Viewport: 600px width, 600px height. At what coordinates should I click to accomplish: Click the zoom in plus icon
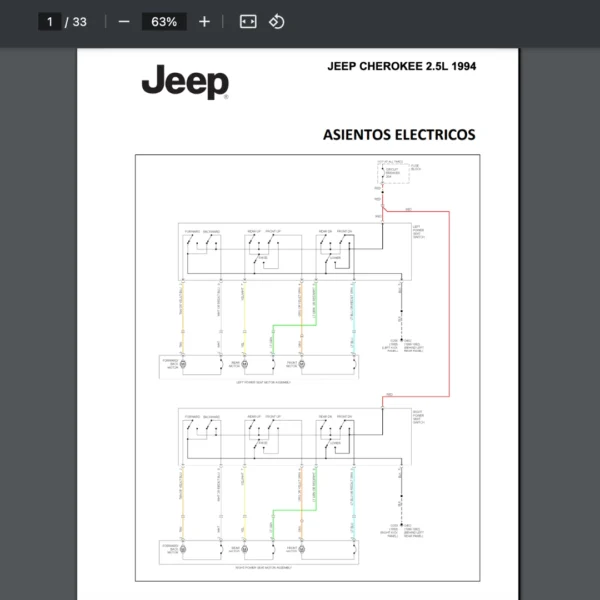coord(204,22)
